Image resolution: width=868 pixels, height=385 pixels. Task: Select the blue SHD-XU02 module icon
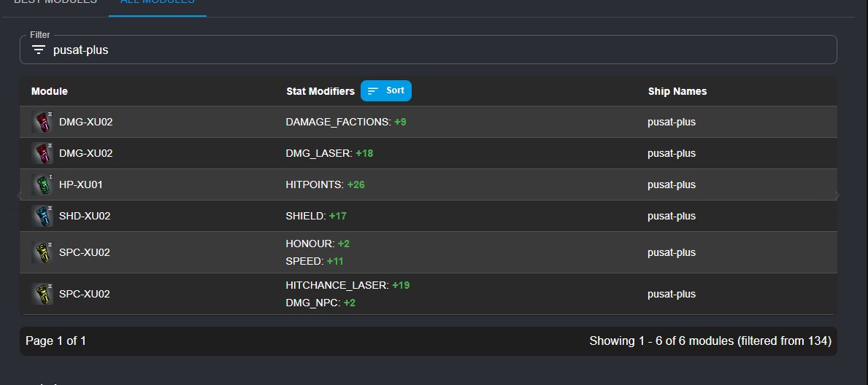click(43, 216)
